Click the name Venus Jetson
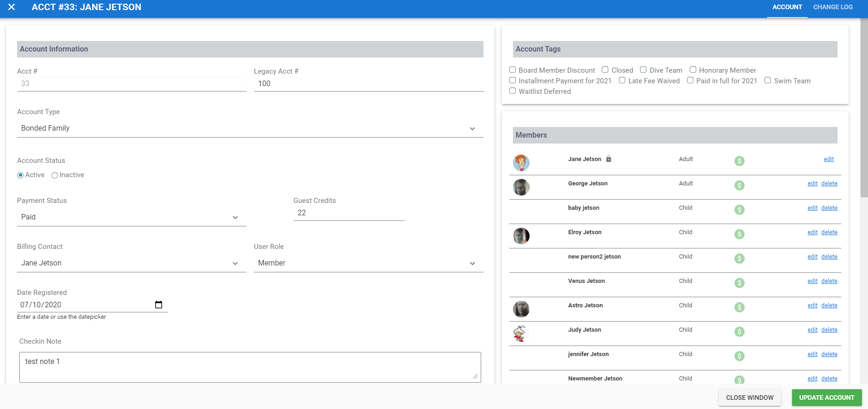This screenshot has width=868, height=409. click(x=586, y=281)
